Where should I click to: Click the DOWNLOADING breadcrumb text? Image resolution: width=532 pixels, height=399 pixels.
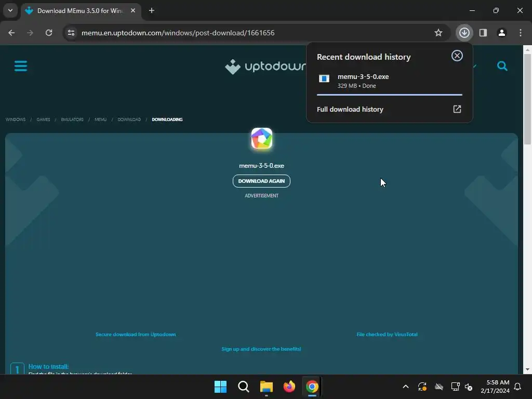[x=167, y=119]
